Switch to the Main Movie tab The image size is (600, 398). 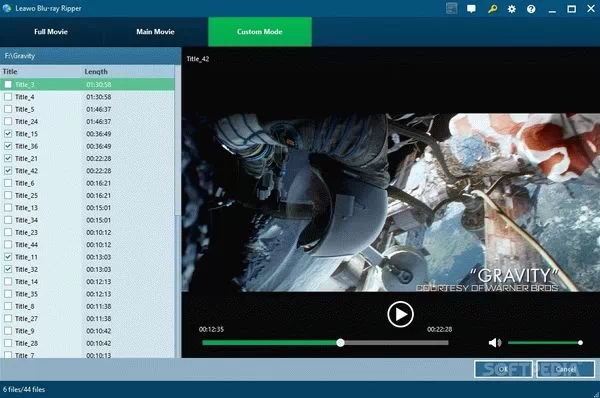pyautogui.click(x=155, y=32)
